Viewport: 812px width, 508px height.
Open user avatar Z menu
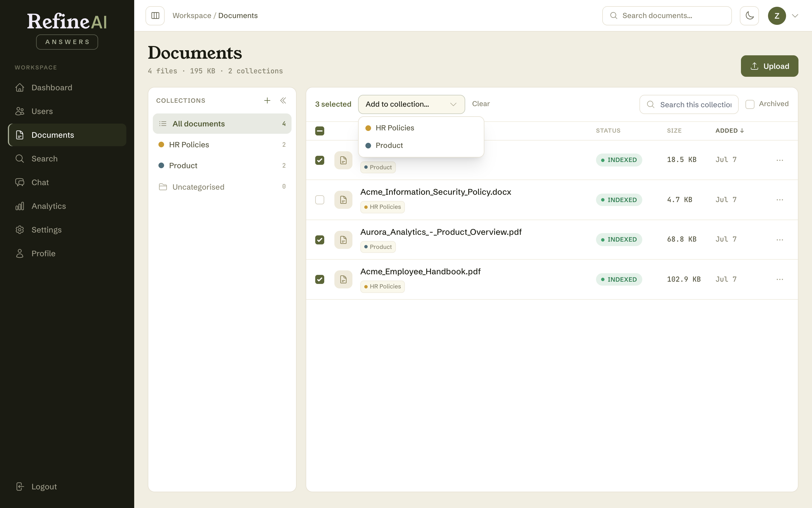pyautogui.click(x=777, y=16)
